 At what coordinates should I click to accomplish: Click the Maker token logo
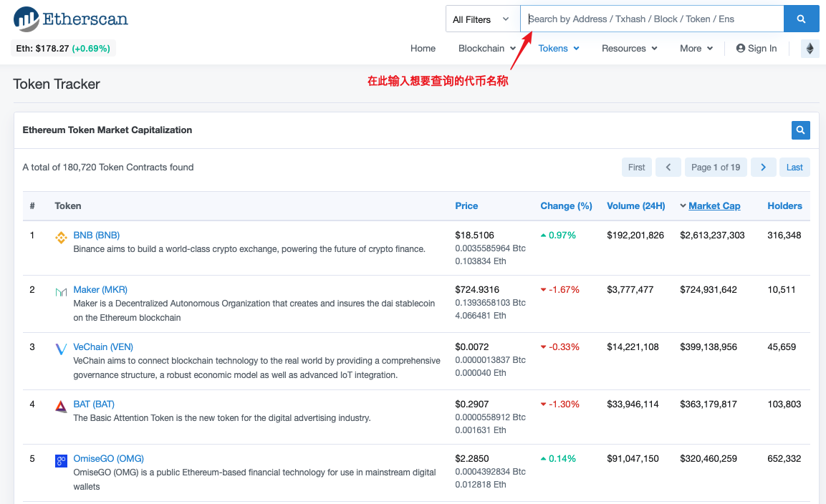(x=61, y=292)
